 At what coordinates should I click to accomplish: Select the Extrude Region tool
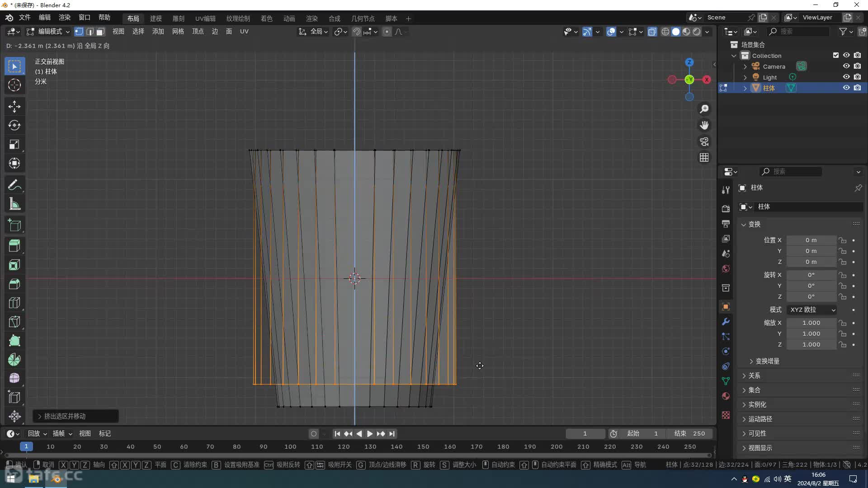(14, 246)
